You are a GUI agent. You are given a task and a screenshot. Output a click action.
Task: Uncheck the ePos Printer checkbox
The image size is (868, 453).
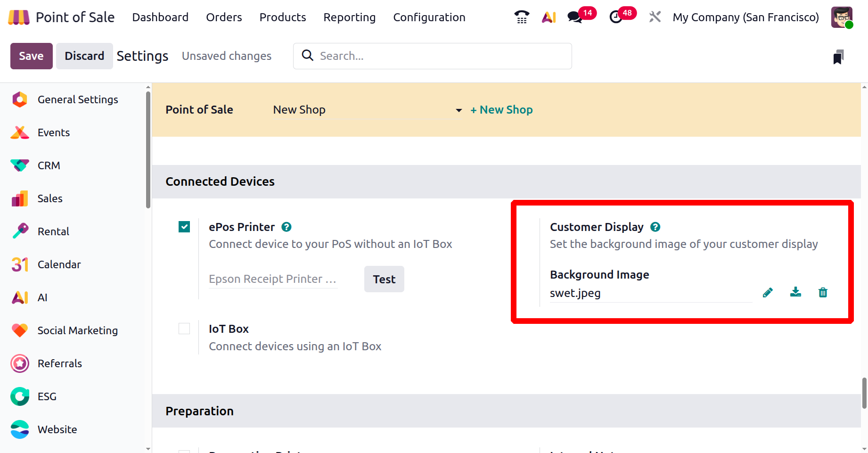[184, 227]
